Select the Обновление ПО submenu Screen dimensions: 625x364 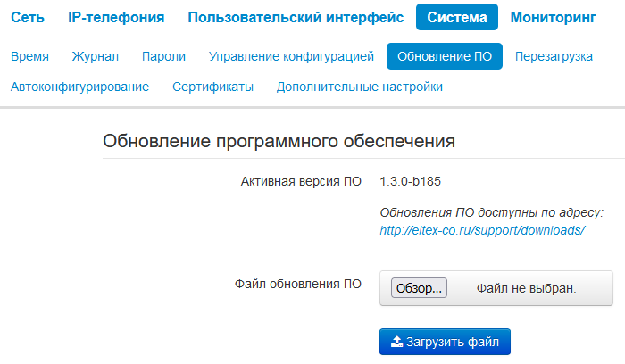(445, 56)
